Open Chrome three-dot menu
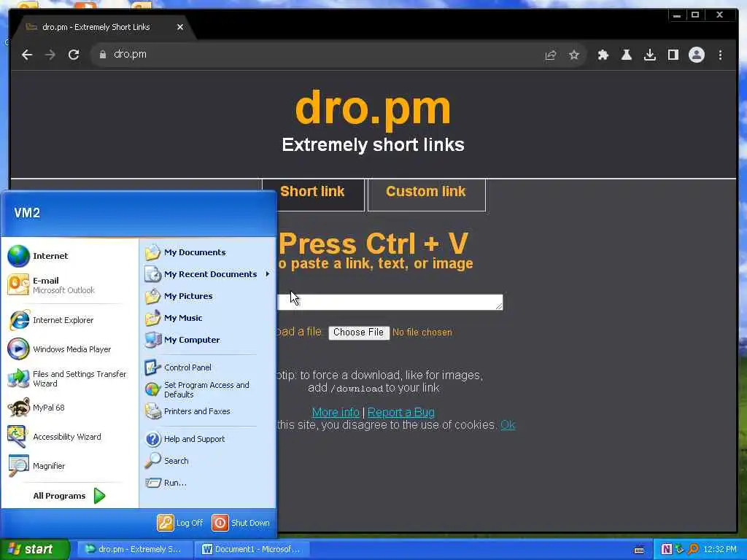747x560 pixels. 720,55
